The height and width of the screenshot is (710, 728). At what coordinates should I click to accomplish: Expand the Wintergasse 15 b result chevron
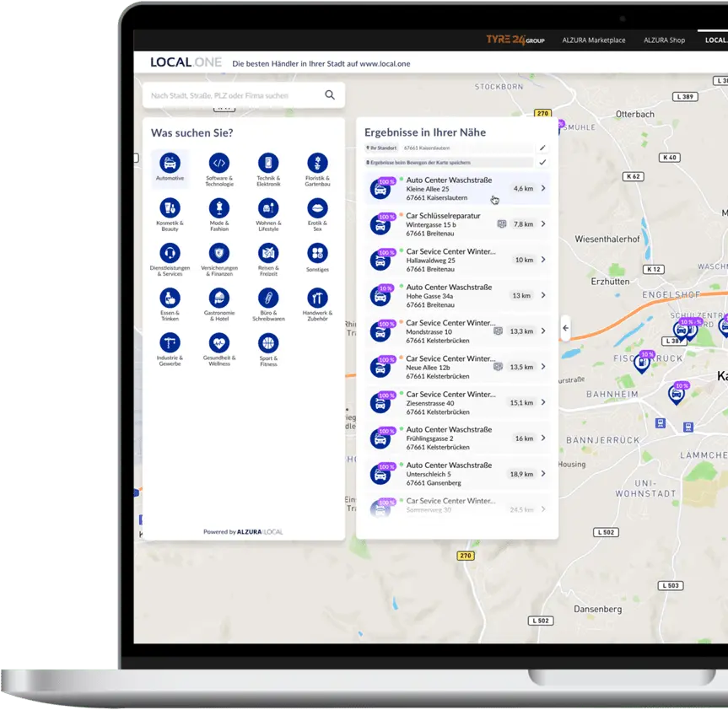(x=543, y=224)
